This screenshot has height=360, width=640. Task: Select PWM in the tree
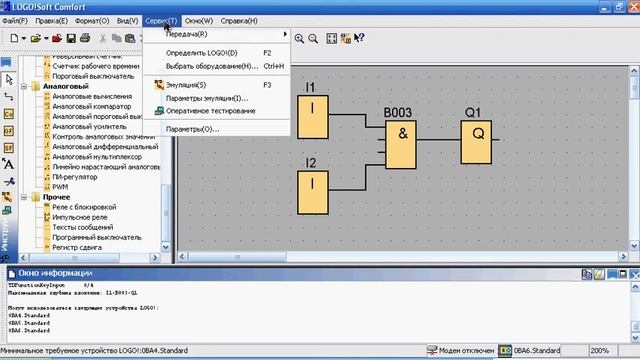[x=60, y=187]
